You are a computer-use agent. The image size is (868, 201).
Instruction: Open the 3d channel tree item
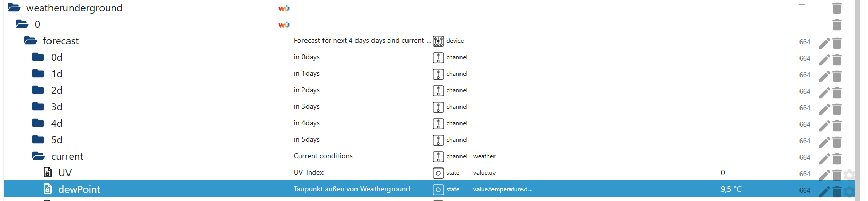pyautogui.click(x=57, y=107)
